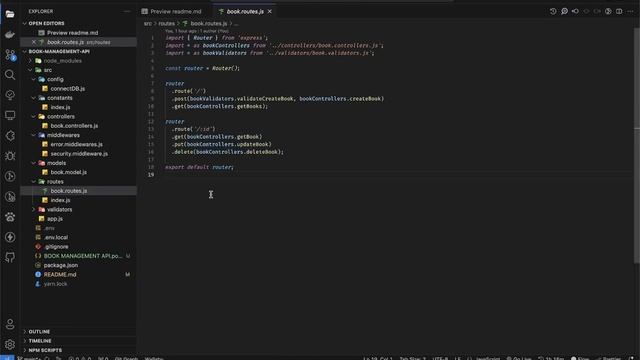The image size is (640, 360).
Task: Open security.middleware.js file
Action: (79, 154)
